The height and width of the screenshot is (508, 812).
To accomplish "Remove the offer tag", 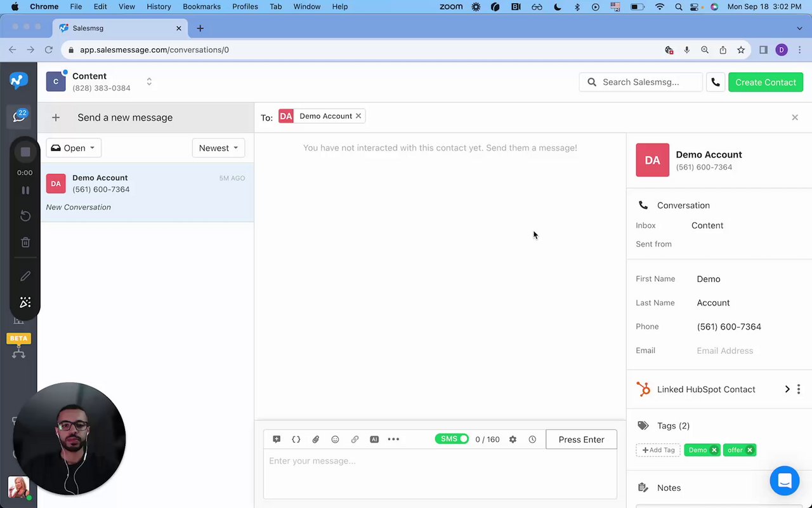I will click(x=749, y=450).
